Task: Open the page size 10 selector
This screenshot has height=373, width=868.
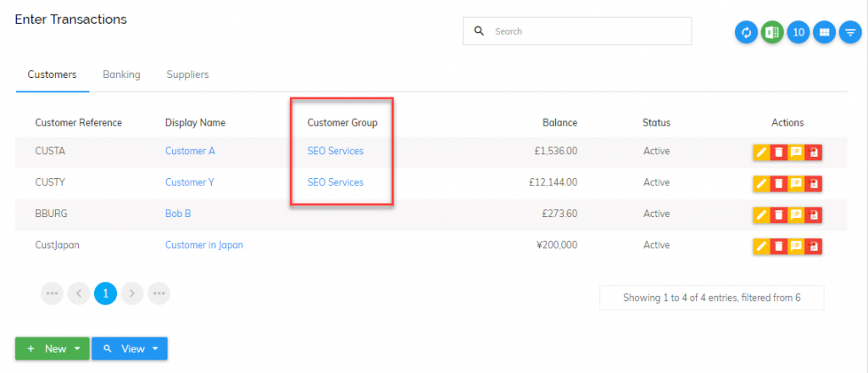Action: (x=798, y=32)
